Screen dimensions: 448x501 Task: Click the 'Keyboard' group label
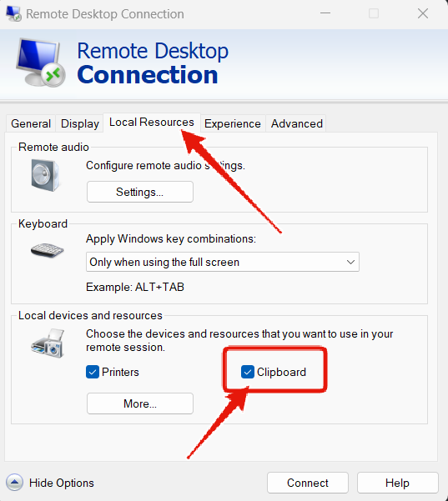pos(43,223)
